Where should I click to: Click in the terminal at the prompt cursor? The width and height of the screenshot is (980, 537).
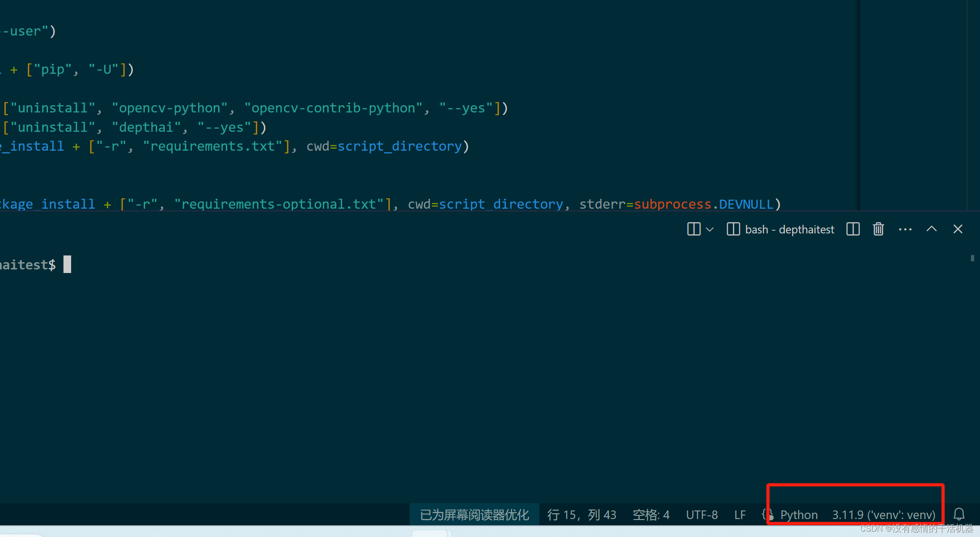click(67, 264)
